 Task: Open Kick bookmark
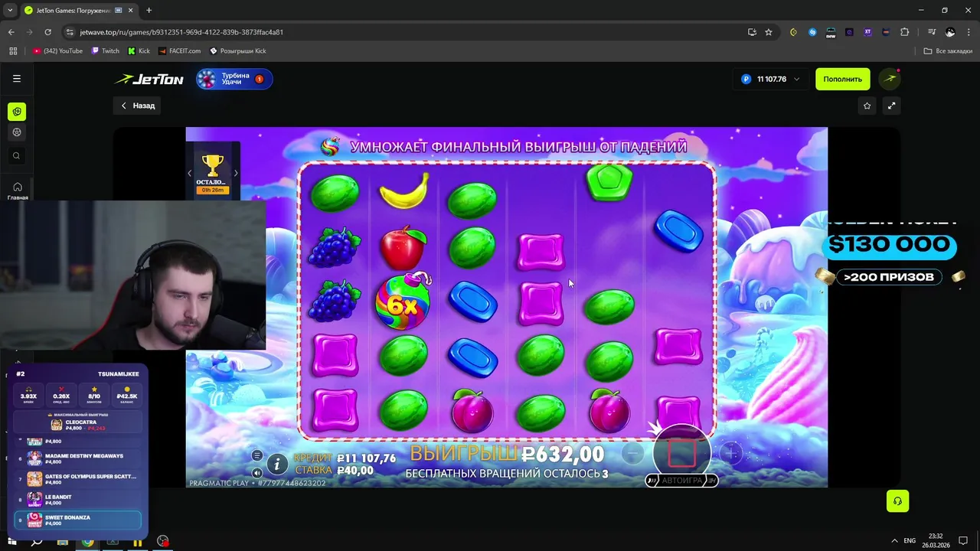[139, 51]
